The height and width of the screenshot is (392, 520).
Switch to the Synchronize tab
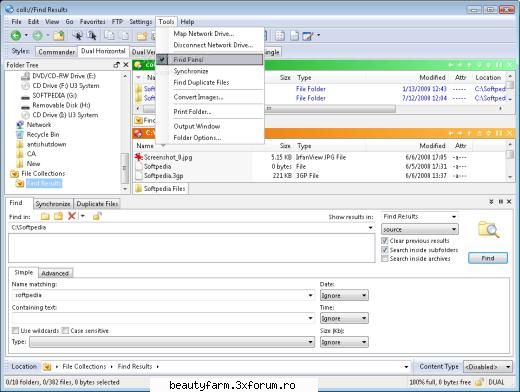(x=53, y=204)
